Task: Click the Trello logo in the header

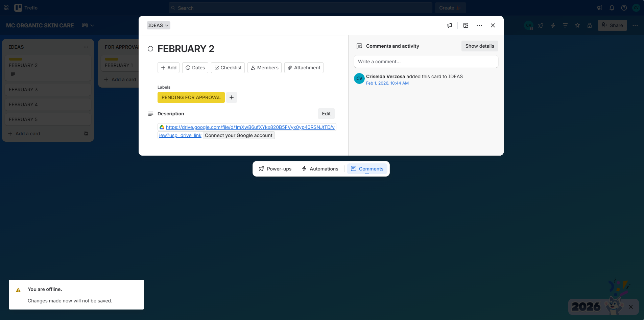Action: point(26,8)
